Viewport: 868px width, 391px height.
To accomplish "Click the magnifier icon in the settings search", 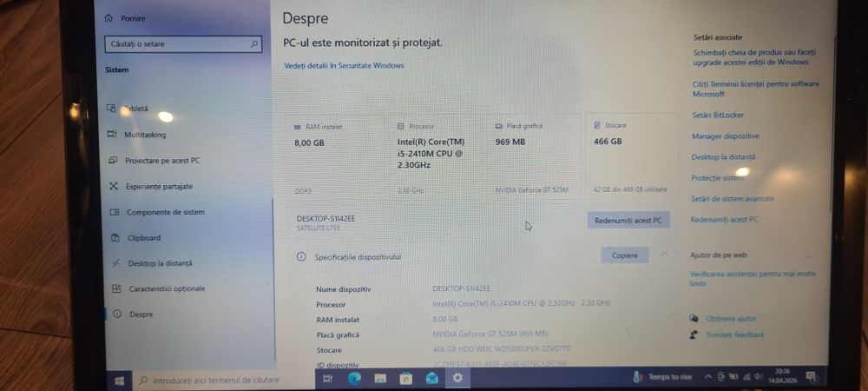I will pyautogui.click(x=254, y=43).
